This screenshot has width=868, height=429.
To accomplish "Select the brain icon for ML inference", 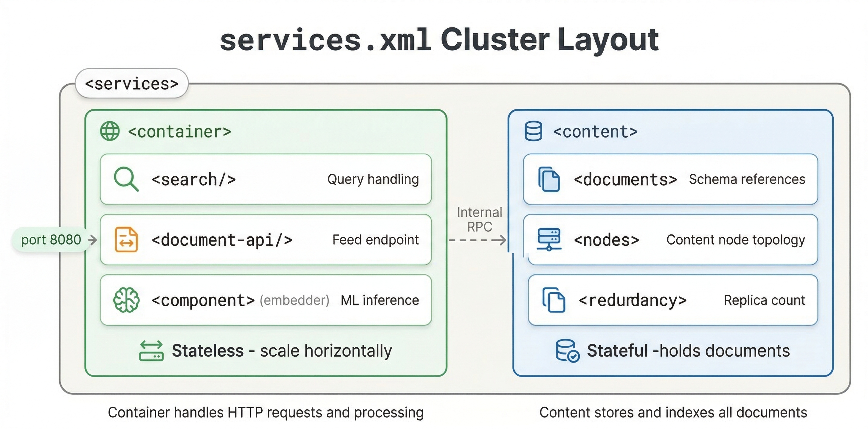I will pos(126,300).
